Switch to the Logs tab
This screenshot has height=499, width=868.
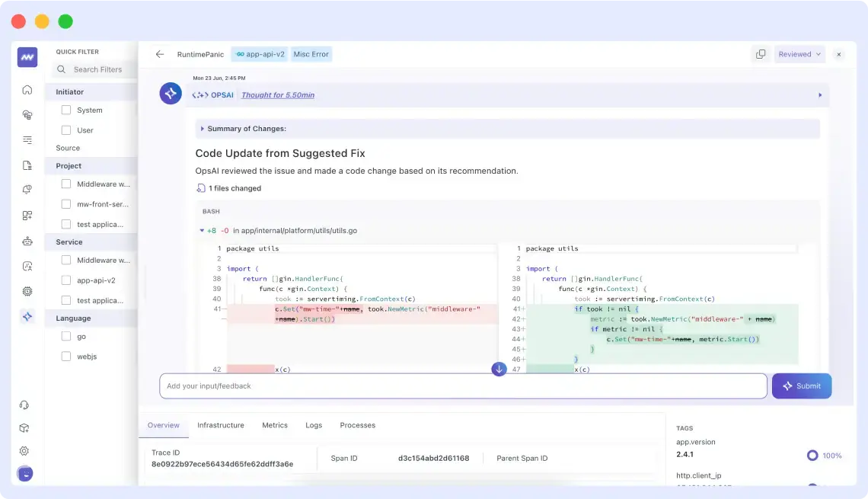[314, 425]
